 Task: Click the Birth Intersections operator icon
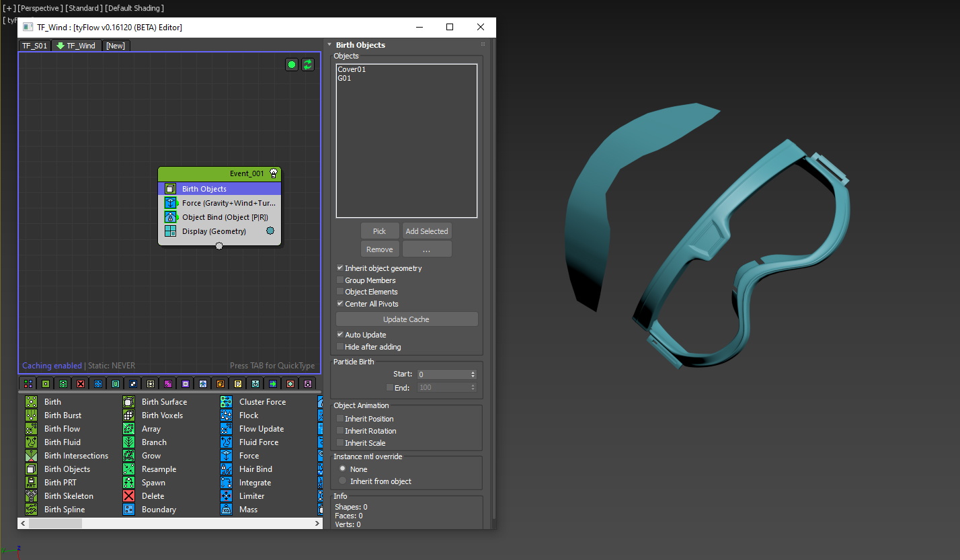tap(31, 455)
